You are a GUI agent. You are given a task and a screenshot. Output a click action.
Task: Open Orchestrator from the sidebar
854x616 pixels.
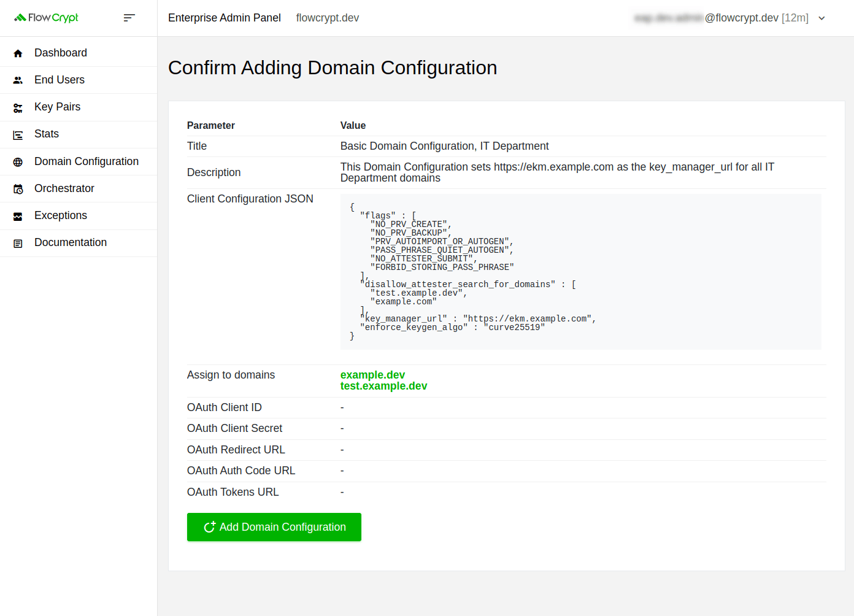pyautogui.click(x=79, y=188)
